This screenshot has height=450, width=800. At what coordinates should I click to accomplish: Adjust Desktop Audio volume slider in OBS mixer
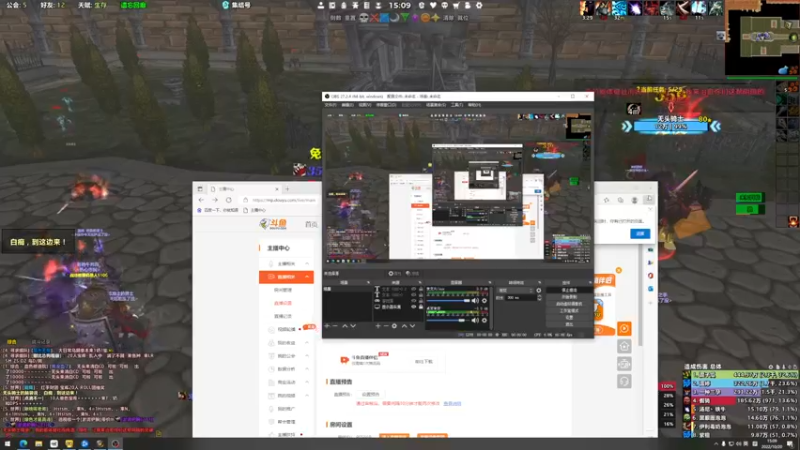(448, 320)
